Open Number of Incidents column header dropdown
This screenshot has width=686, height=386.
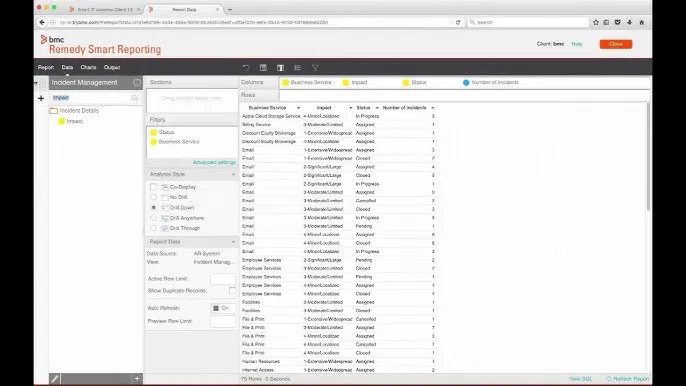point(433,108)
